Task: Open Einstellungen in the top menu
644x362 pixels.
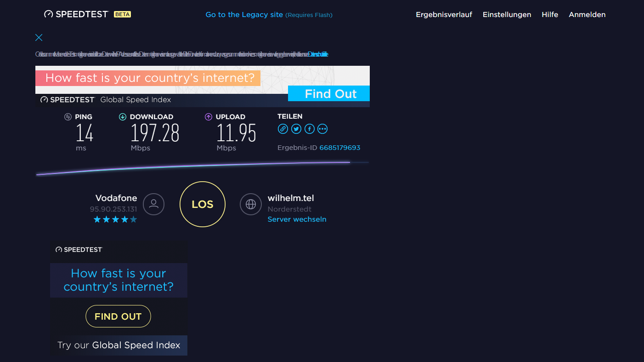Action: 507,15
